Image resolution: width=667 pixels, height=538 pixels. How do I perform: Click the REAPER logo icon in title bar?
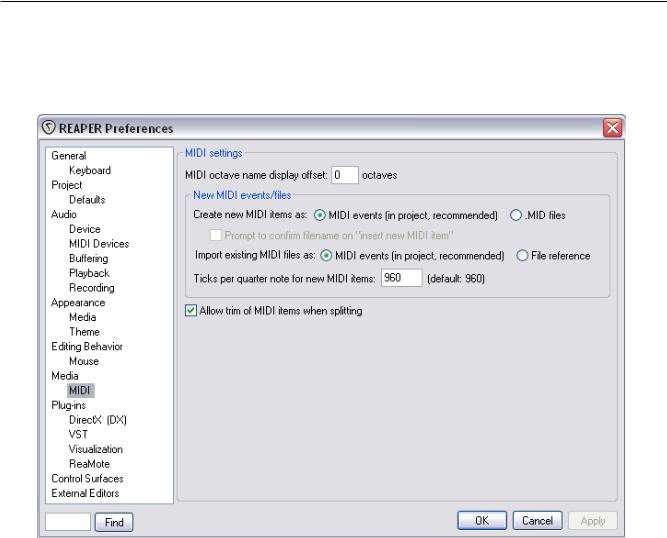[48, 128]
